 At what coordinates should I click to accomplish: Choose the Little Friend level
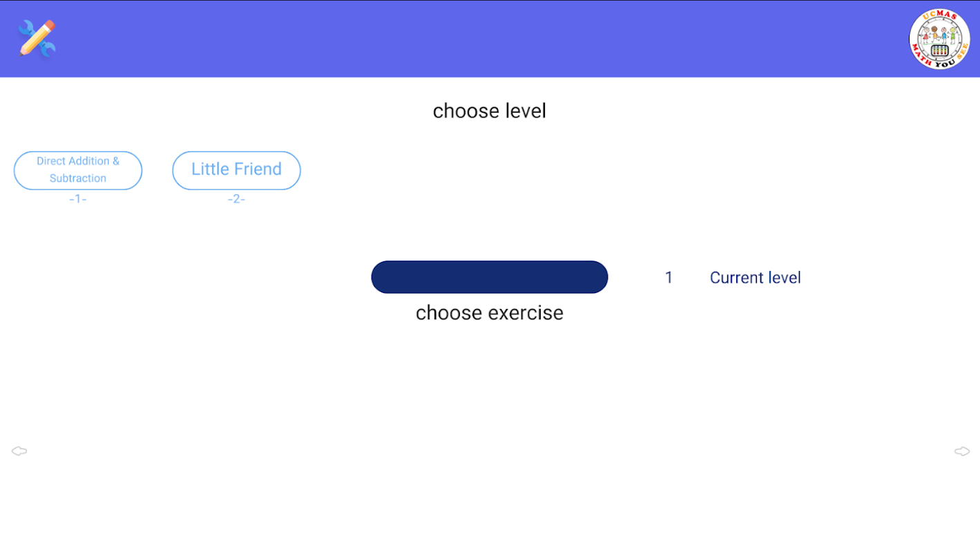click(236, 170)
